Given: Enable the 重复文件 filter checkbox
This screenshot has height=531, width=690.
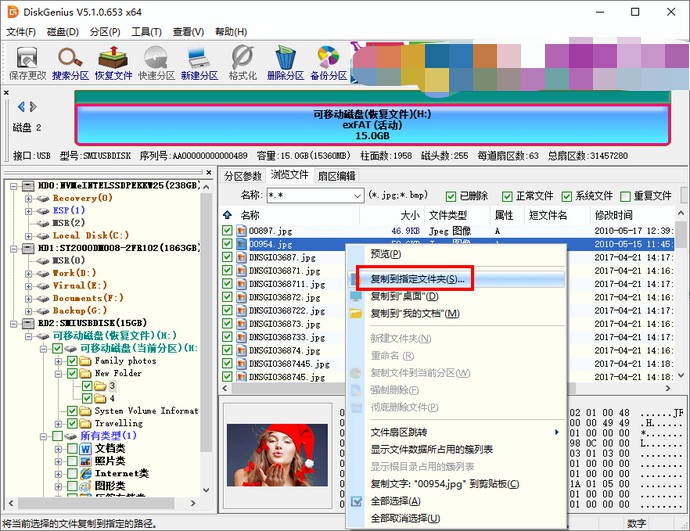Looking at the screenshot, I should tap(625, 196).
